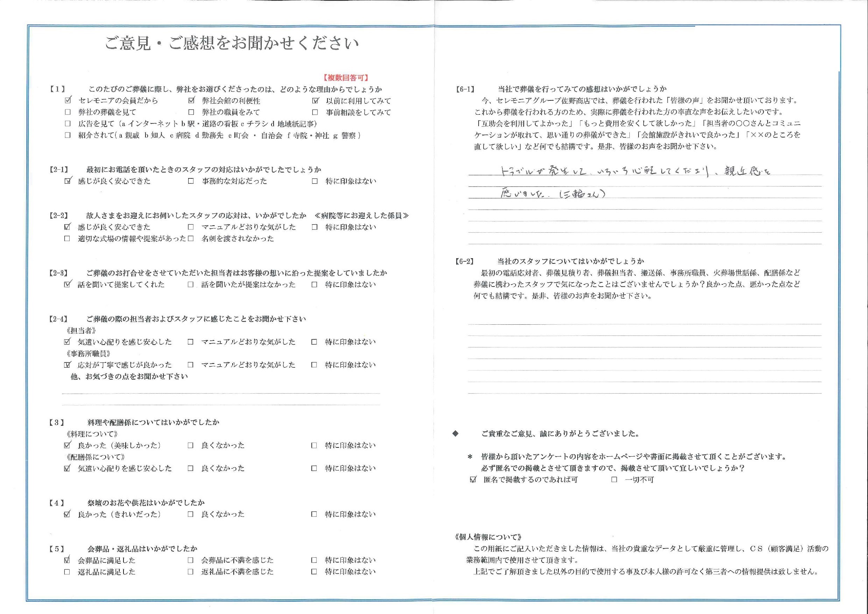868x614 pixels.
Task: Toggle '感じが良く安心できた' under question 2-1
Action: pyautogui.click(x=68, y=181)
